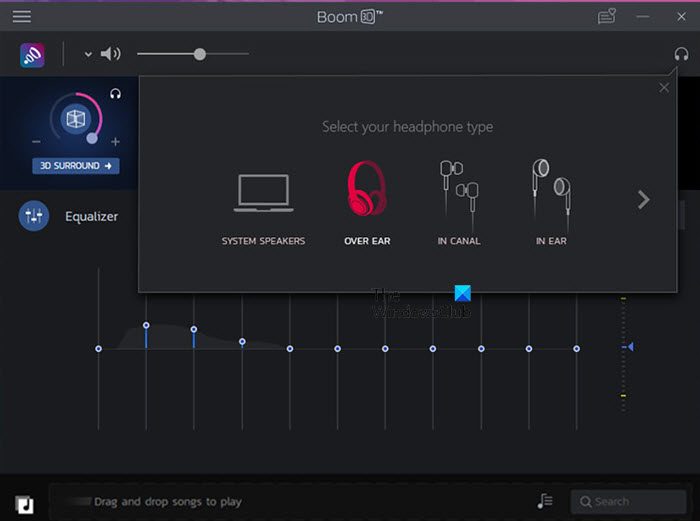Open the feedback icon in title bar
The height and width of the screenshot is (521, 700).
[607, 17]
